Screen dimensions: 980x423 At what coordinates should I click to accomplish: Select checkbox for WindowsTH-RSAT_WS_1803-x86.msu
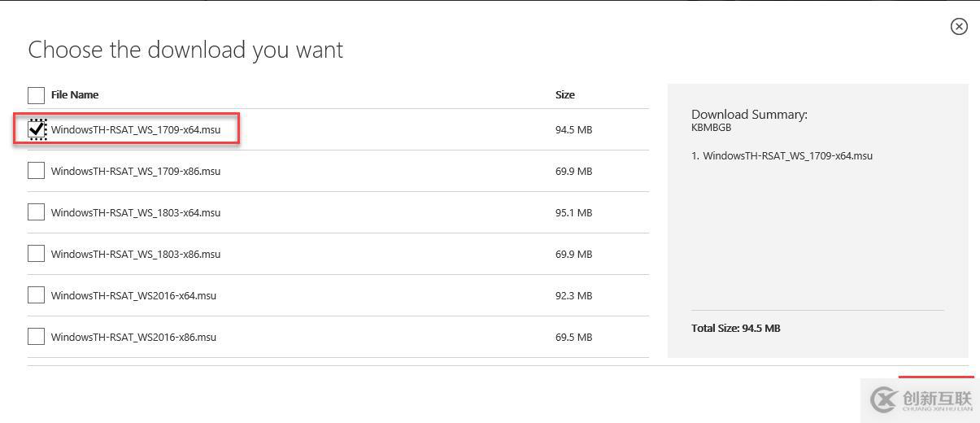(36, 254)
